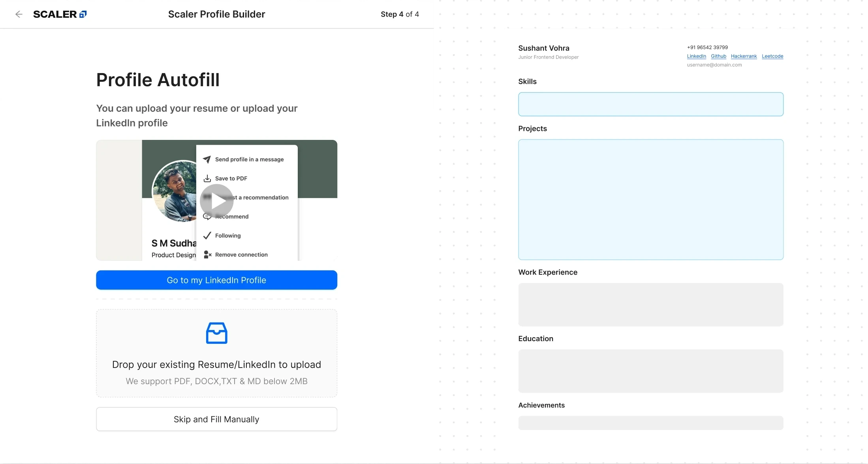Click the Remove connection person icon

click(x=207, y=255)
